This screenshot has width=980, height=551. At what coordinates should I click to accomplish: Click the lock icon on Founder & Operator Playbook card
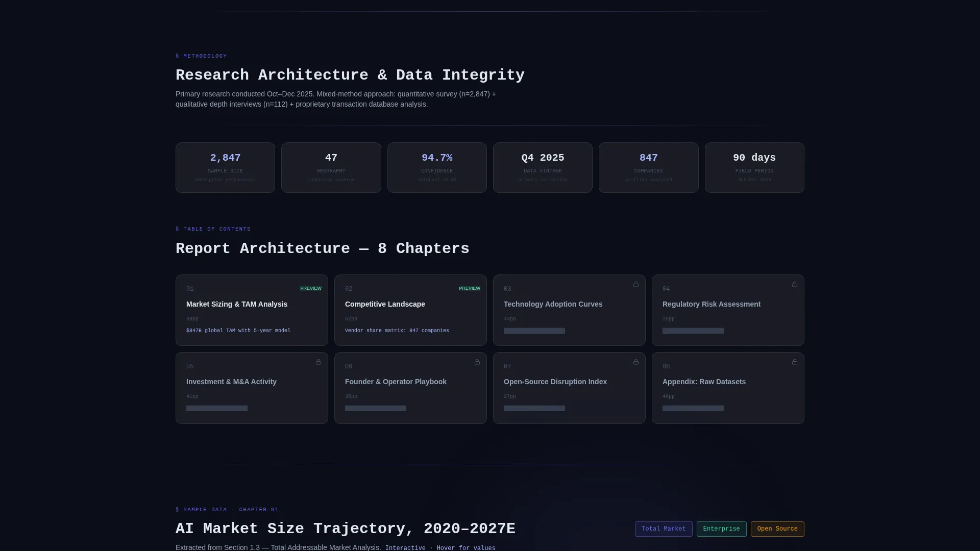click(477, 362)
